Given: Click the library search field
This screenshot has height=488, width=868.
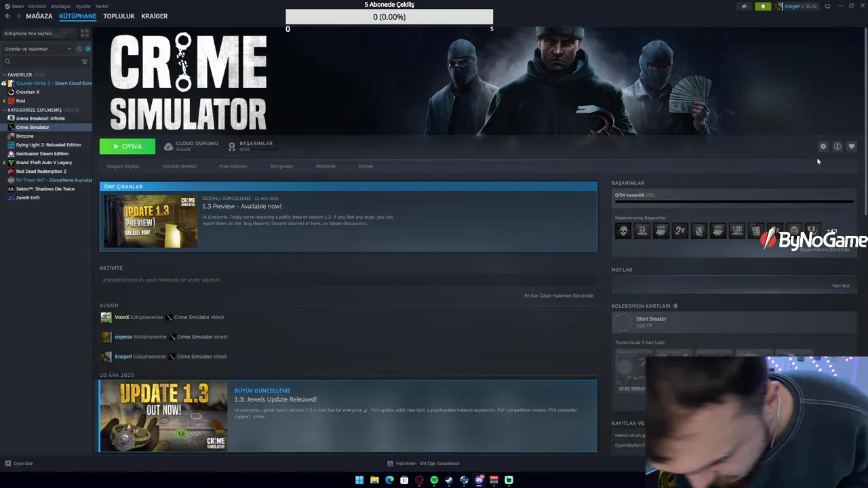Looking at the screenshot, I should [41, 62].
